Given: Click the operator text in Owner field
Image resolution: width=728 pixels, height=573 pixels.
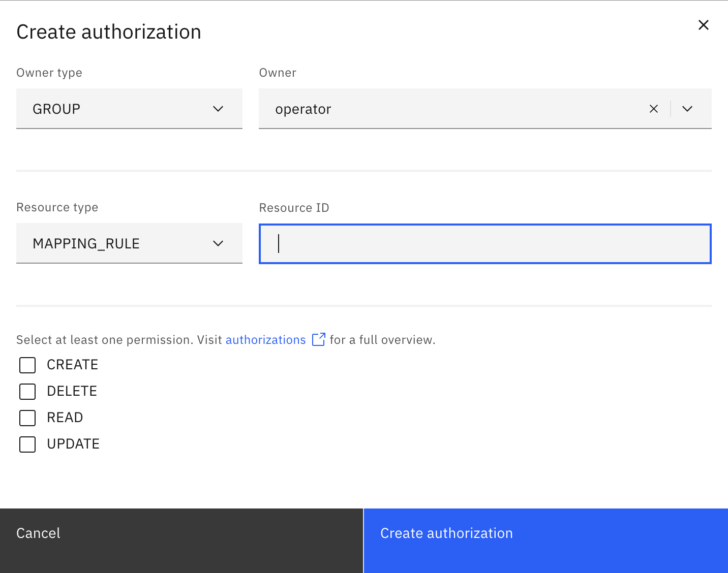Looking at the screenshot, I should [303, 109].
